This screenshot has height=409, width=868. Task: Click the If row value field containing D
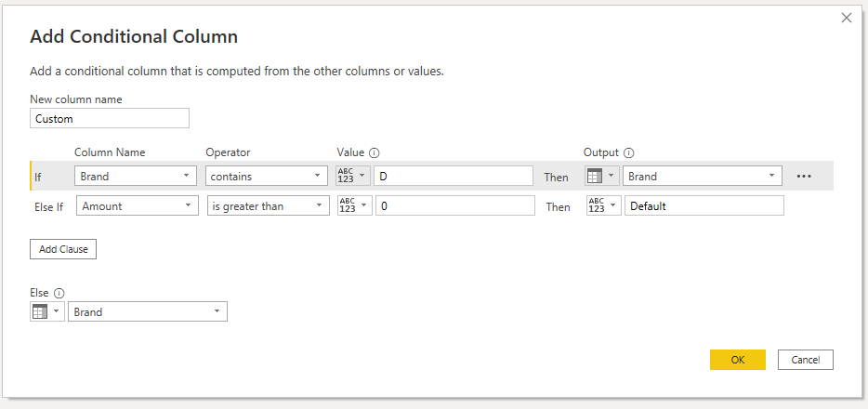point(454,176)
